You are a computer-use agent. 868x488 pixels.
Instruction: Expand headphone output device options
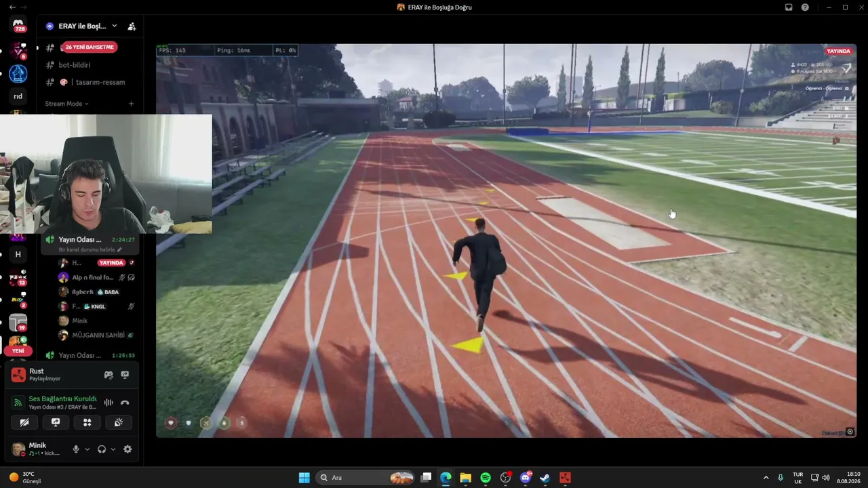[x=113, y=449]
